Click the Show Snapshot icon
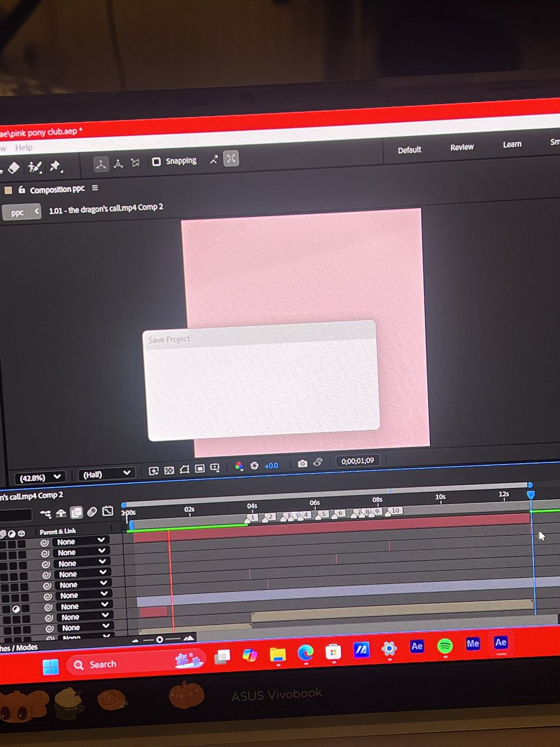Viewport: 560px width, 747px height. pyautogui.click(x=318, y=462)
